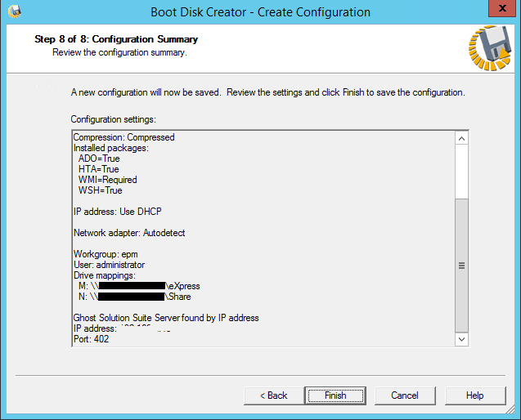
Task: Click the 'Drive mappings:' line
Action: [105, 275]
